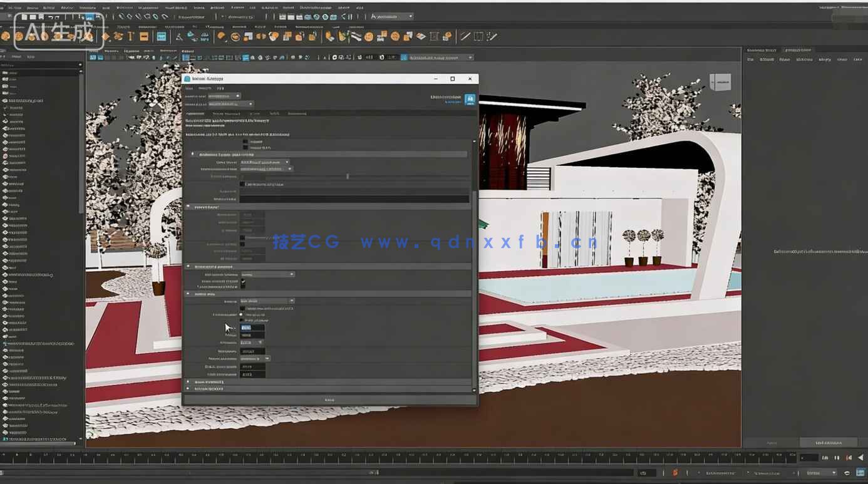
Task: Click the wide button at the dialog bottom
Action: click(x=329, y=399)
